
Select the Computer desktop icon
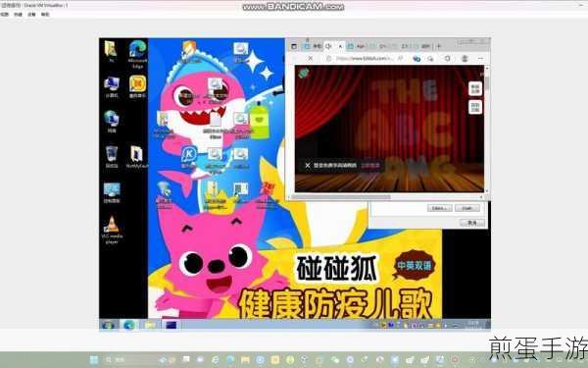coord(112,87)
